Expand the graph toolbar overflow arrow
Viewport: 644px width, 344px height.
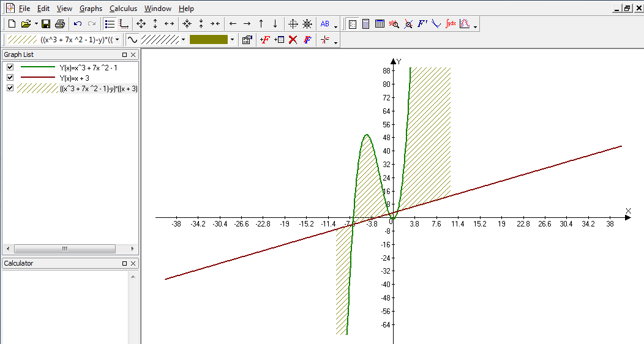click(x=335, y=43)
